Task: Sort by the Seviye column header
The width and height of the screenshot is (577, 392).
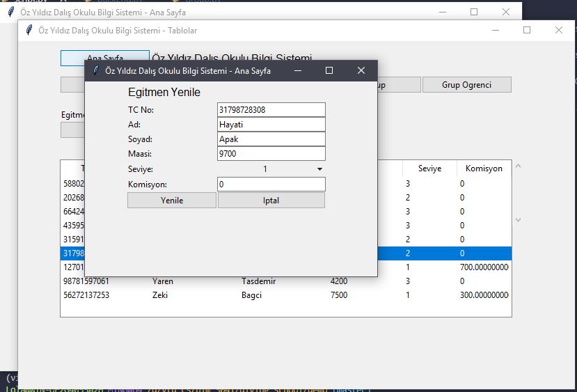Action: (x=429, y=168)
